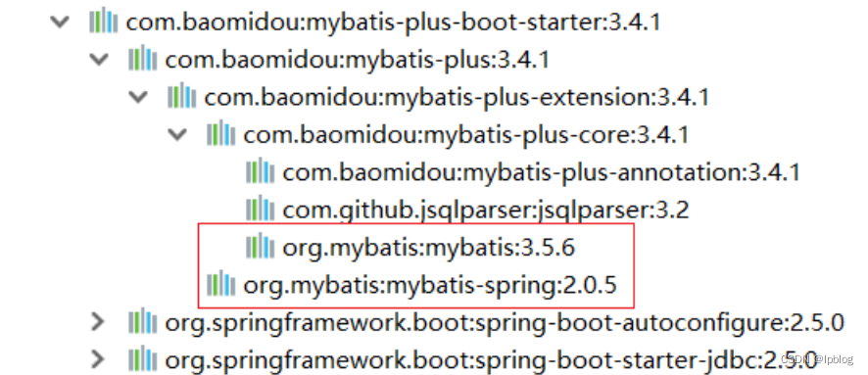
Task: Select com.baomidou:mybatis-plus-boot-starter:3.4.1 row text
Action: pos(394,23)
